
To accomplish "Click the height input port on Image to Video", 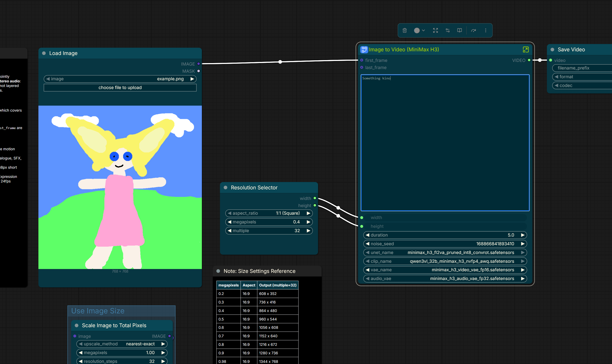I will [362, 226].
